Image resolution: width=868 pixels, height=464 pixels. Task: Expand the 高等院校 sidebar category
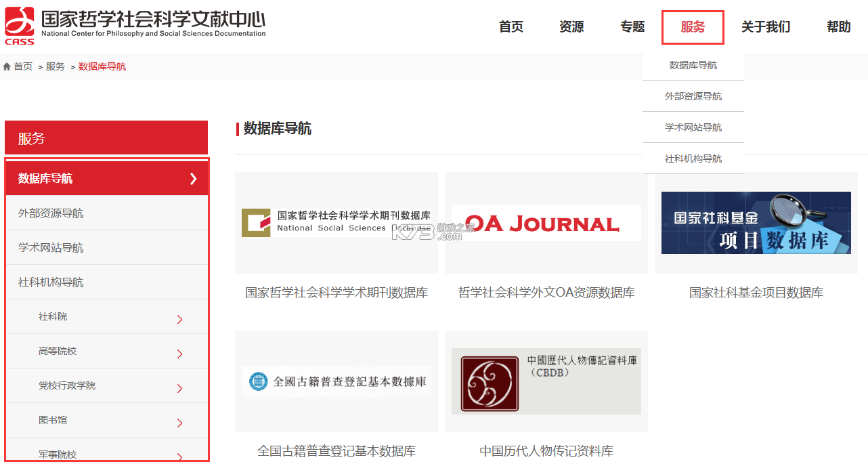tap(179, 351)
